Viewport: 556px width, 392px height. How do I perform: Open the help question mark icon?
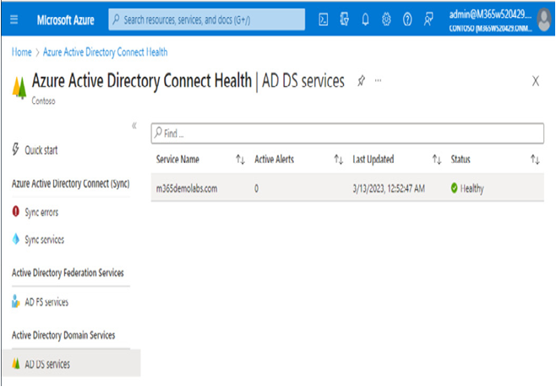pyautogui.click(x=407, y=19)
